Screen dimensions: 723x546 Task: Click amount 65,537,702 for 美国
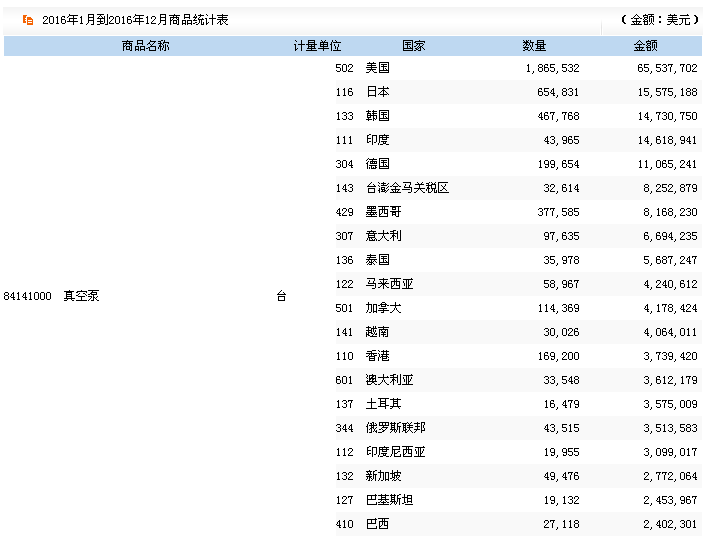click(667, 68)
